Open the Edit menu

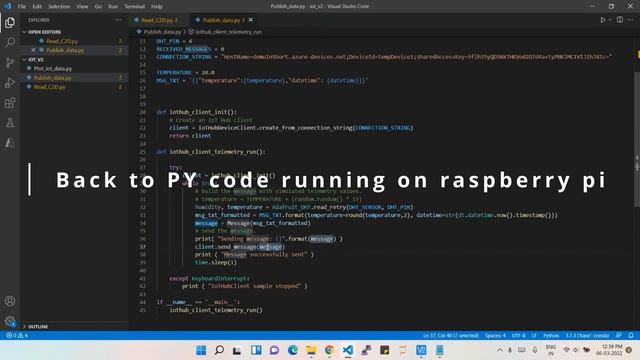[37, 7]
